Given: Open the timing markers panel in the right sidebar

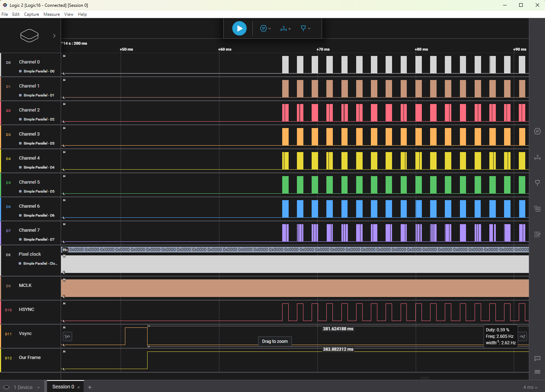Looking at the screenshot, I should (537, 183).
